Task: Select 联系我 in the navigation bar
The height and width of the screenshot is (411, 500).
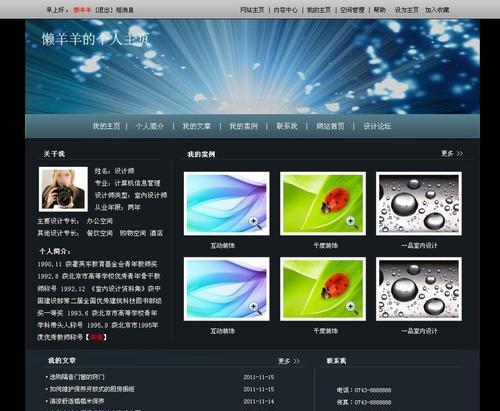Action: tap(287, 126)
